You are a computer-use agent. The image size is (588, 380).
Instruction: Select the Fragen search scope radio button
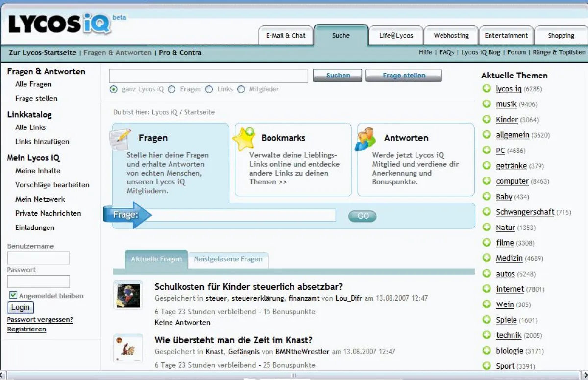tap(171, 89)
